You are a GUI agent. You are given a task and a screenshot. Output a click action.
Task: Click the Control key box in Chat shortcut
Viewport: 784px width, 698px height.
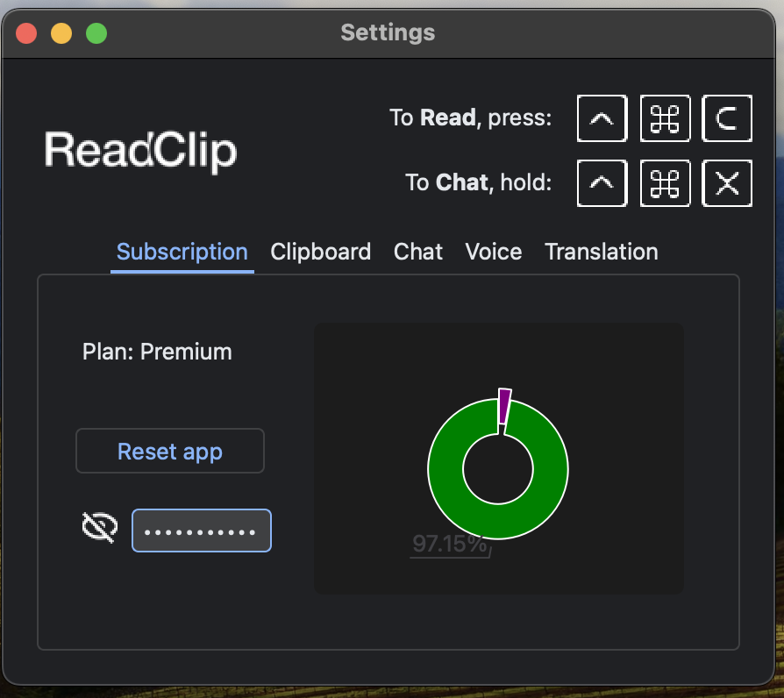602,183
